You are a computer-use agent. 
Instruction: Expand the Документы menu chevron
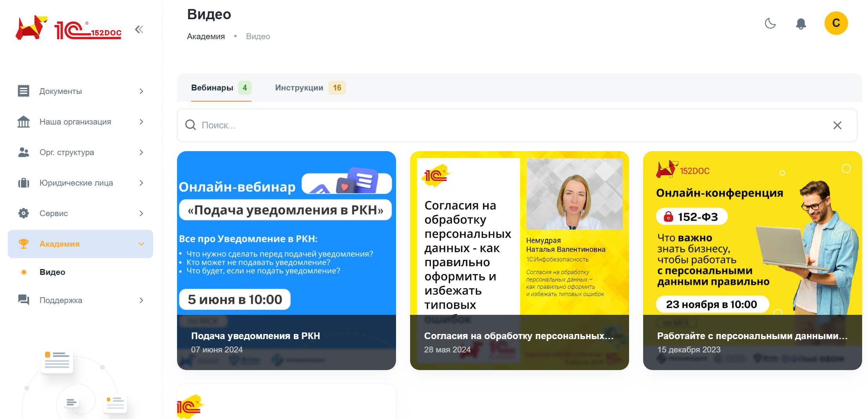click(141, 91)
